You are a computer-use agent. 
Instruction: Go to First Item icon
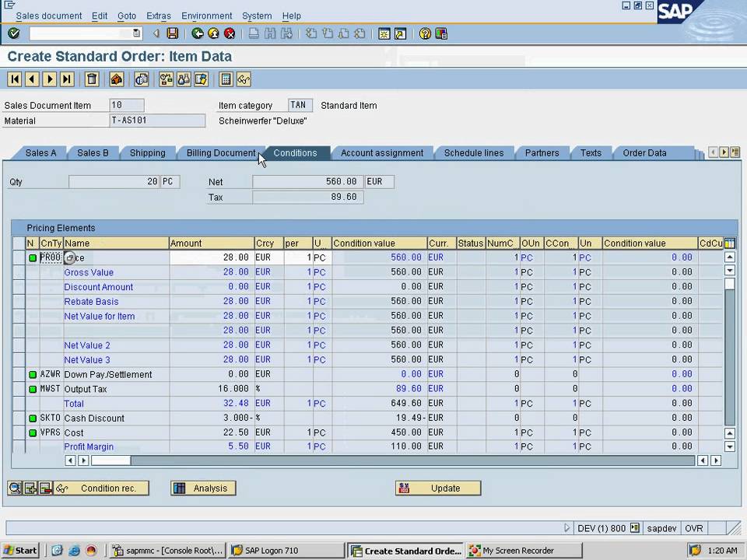pyautogui.click(x=15, y=79)
